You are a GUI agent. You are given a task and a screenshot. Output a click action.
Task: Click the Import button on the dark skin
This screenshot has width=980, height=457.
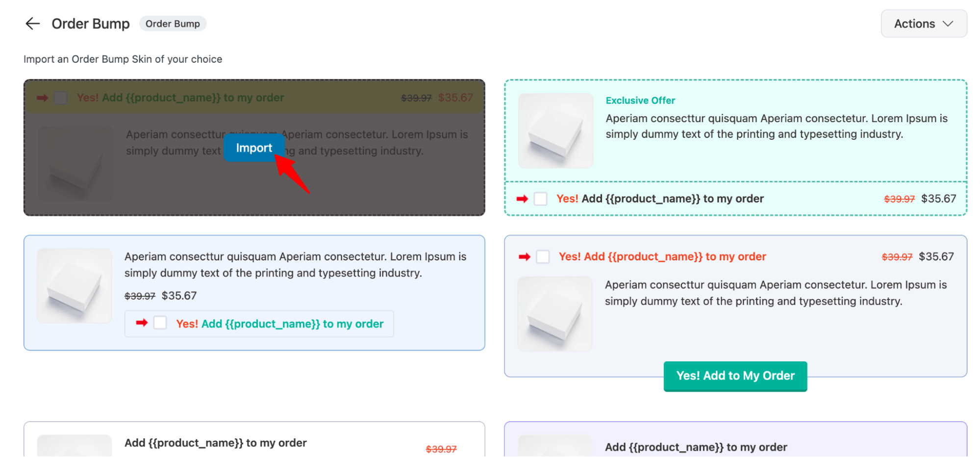click(x=254, y=148)
